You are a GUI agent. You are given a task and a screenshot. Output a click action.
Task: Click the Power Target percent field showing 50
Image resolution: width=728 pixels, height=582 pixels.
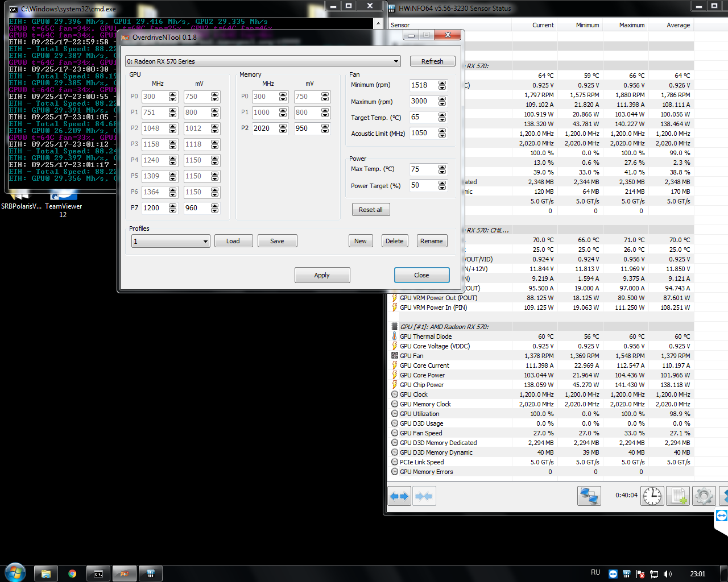point(424,185)
